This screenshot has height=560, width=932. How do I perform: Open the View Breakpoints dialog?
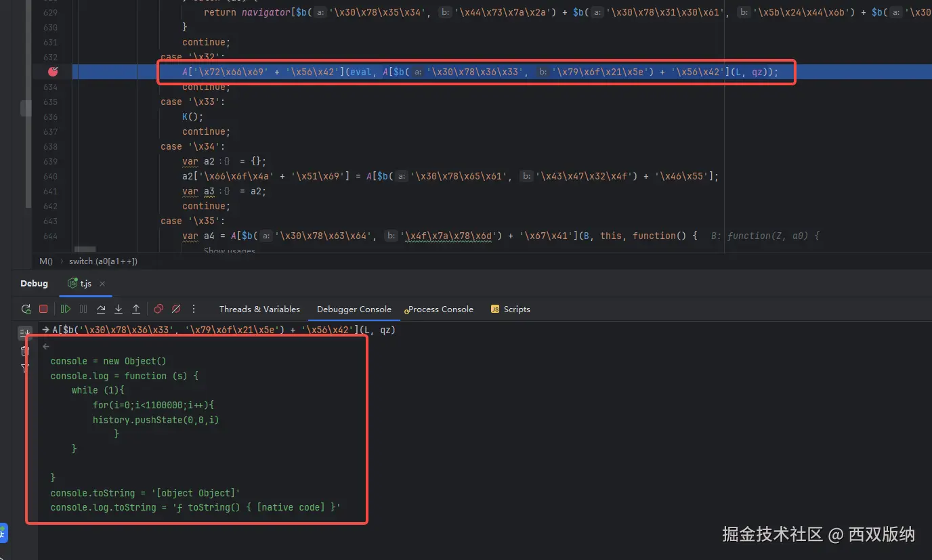158,309
